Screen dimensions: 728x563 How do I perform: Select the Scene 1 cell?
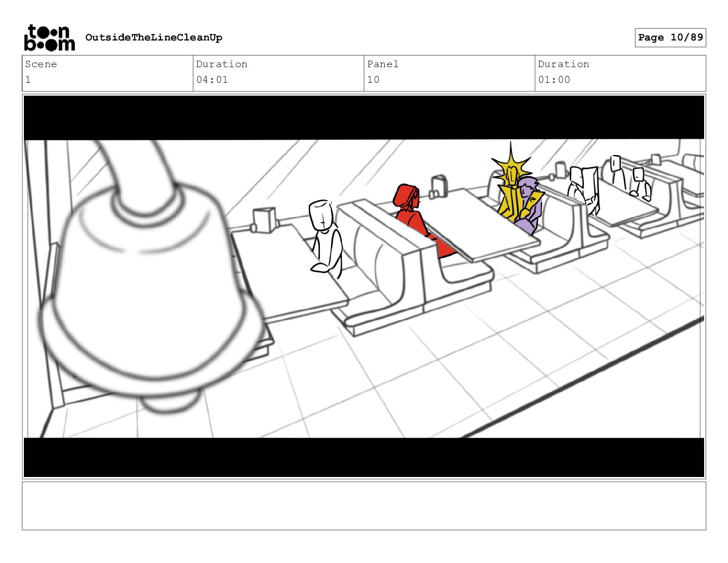click(108, 73)
